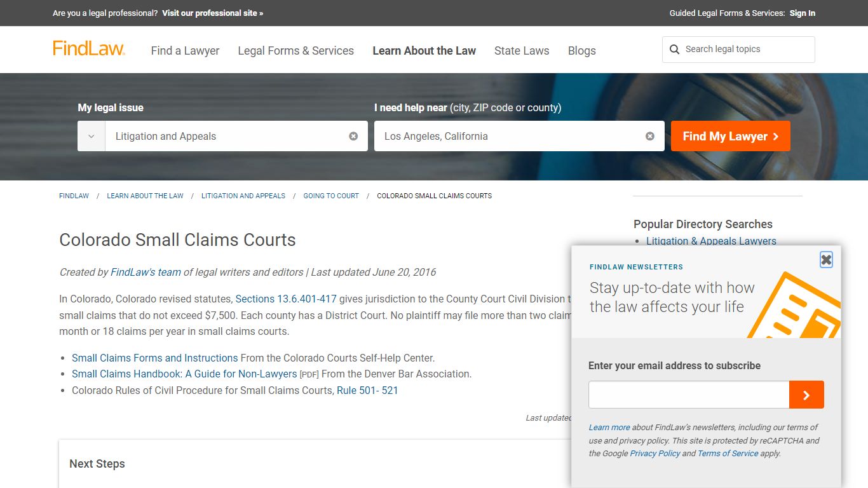This screenshot has width=868, height=488.
Task: Go to LITIGATION AND APPEALS breadcrumb
Action: [243, 196]
